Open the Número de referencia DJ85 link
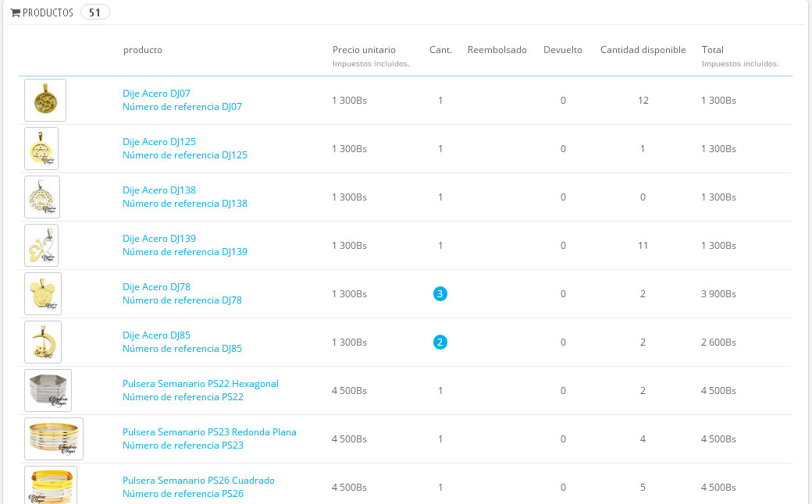Image resolution: width=812 pixels, height=504 pixels. 182,349
